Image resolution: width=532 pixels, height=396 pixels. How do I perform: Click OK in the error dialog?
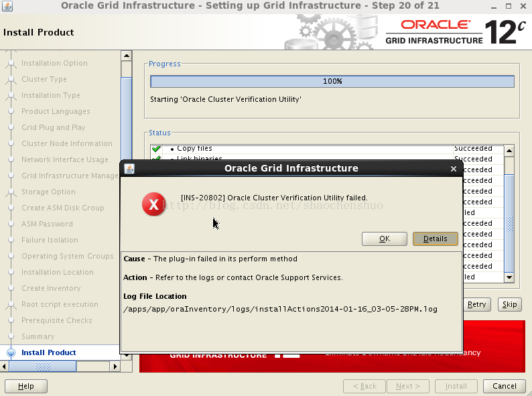coord(385,239)
